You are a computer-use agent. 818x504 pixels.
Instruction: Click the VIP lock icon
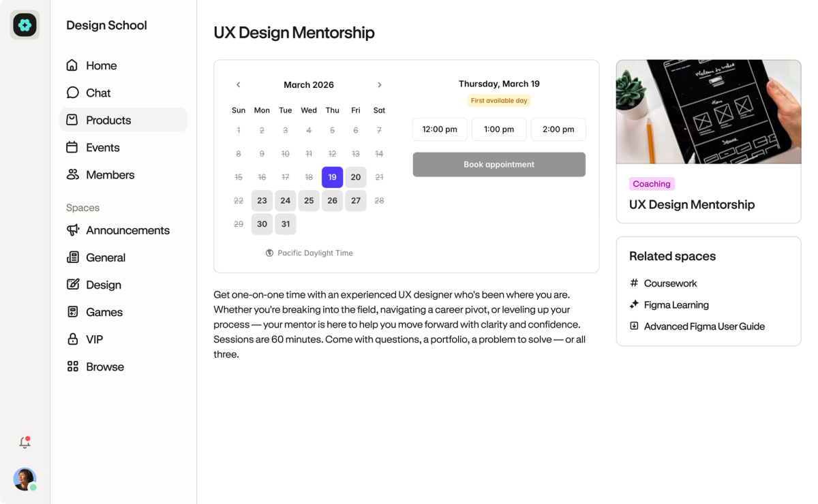tap(72, 339)
